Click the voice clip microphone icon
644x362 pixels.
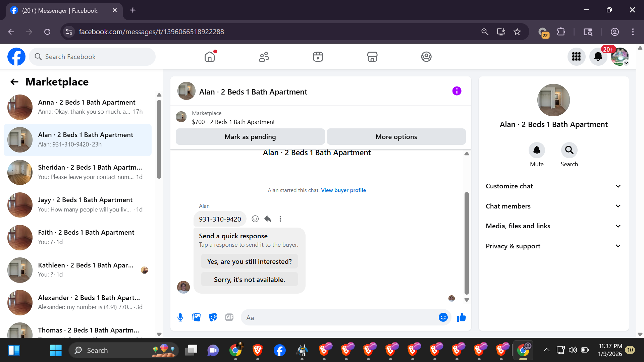pos(180,317)
